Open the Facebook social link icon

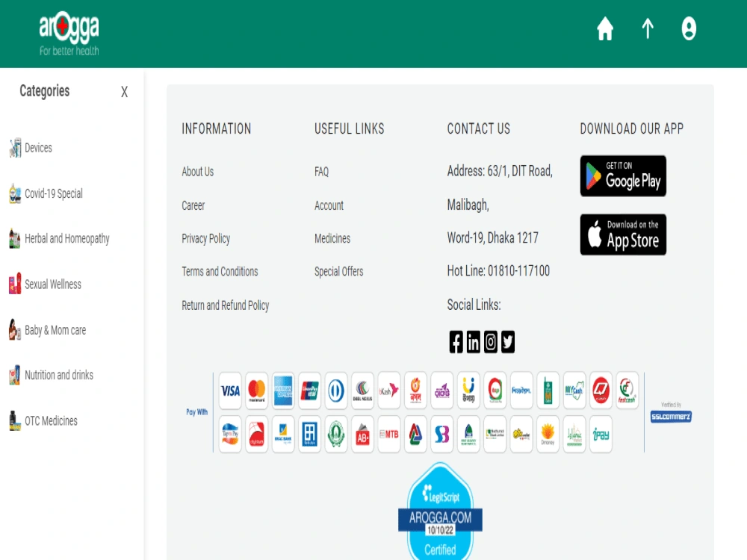tap(456, 342)
